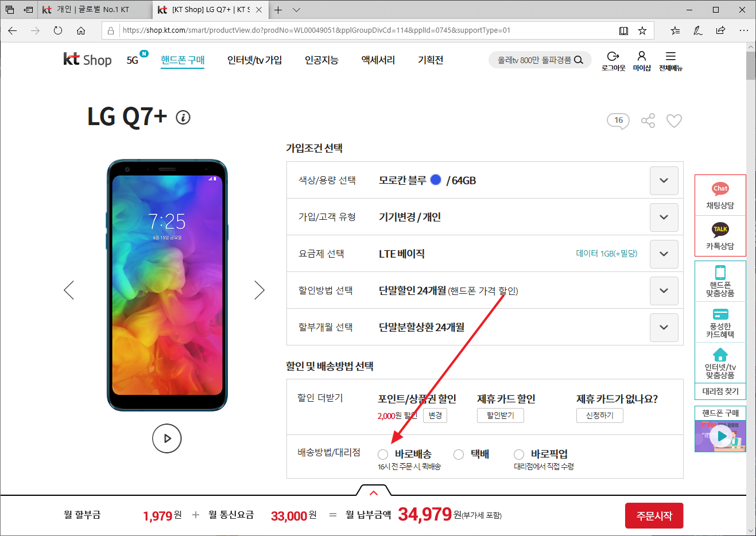Expand 할부개월 선택 dropdown
The image size is (756, 536).
[664, 327]
